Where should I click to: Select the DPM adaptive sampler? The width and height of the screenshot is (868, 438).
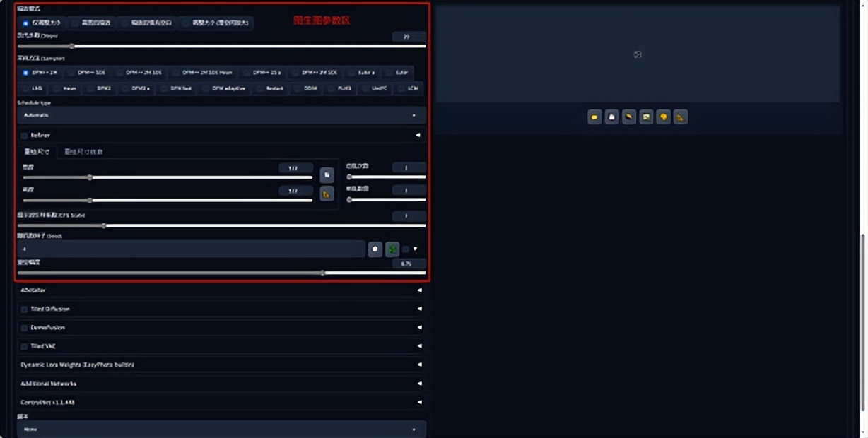tap(224, 88)
